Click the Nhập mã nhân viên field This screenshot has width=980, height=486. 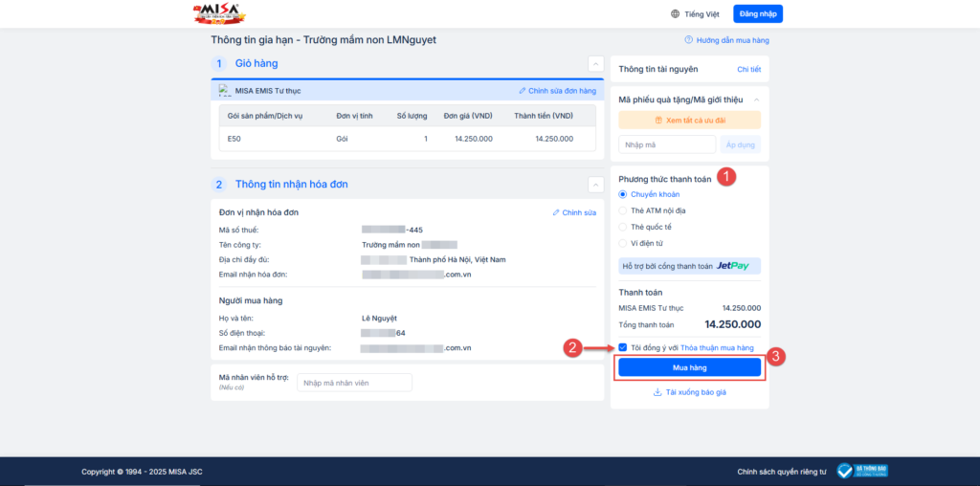pos(354,383)
